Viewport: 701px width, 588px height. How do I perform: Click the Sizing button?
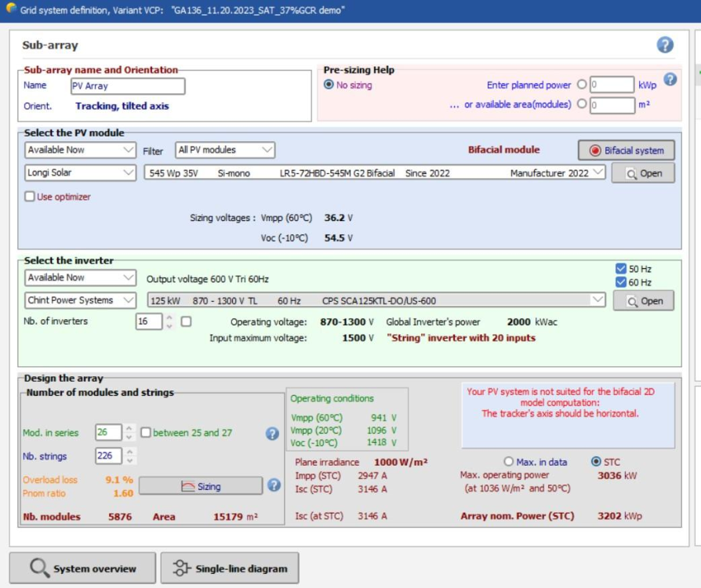pyautogui.click(x=201, y=486)
